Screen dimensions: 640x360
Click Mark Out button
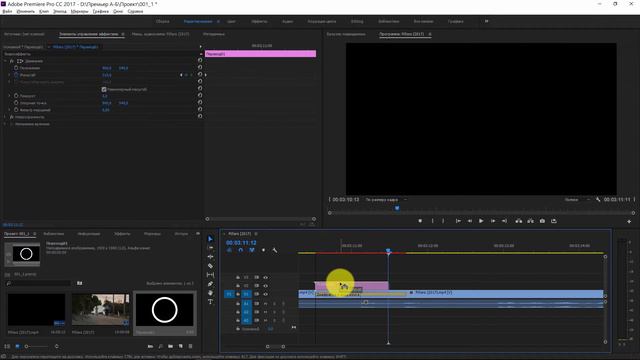coord(443,221)
